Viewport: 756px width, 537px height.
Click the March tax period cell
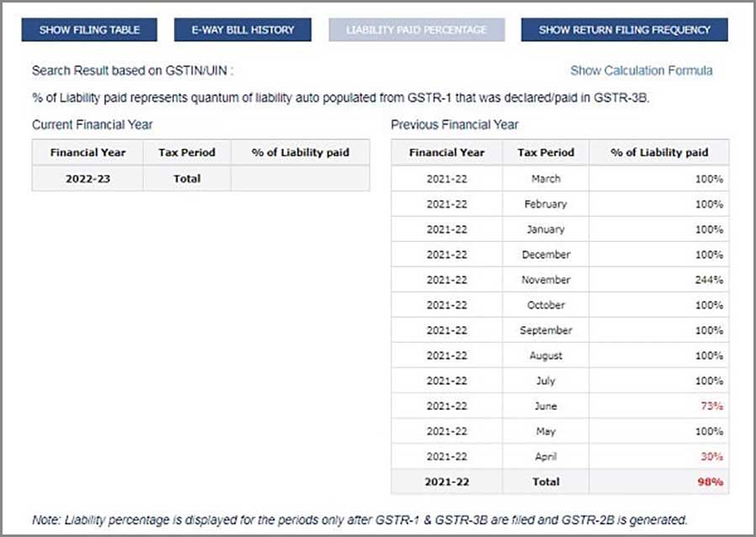[545, 179]
